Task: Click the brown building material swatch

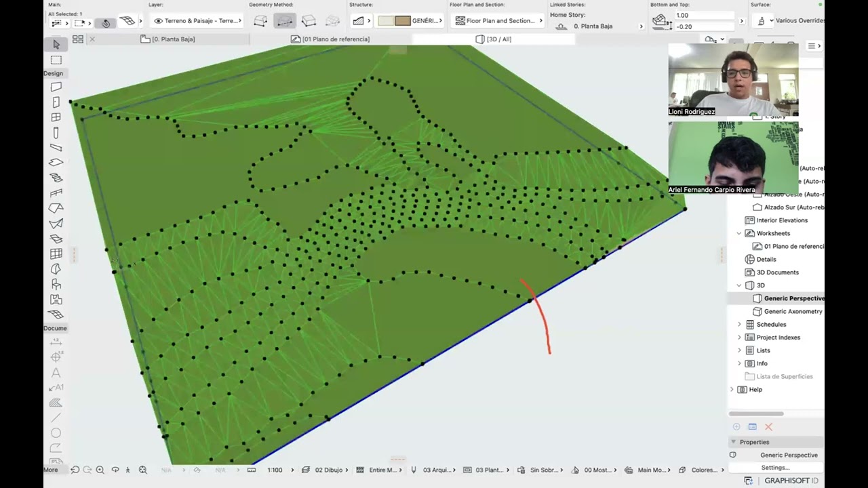Action: pos(403,21)
